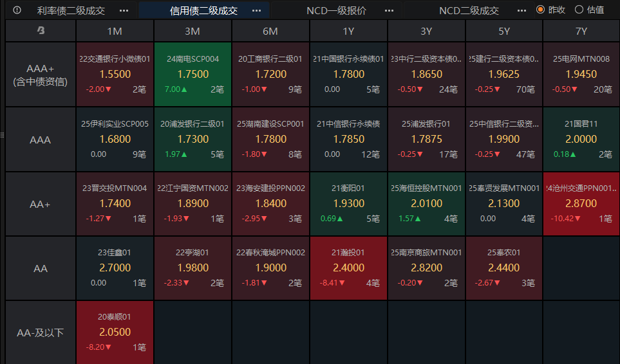This screenshot has width=620, height=364.
Task: Click the 1.8650 yield in AAA+ 3Y cell
Action: coord(427,74)
